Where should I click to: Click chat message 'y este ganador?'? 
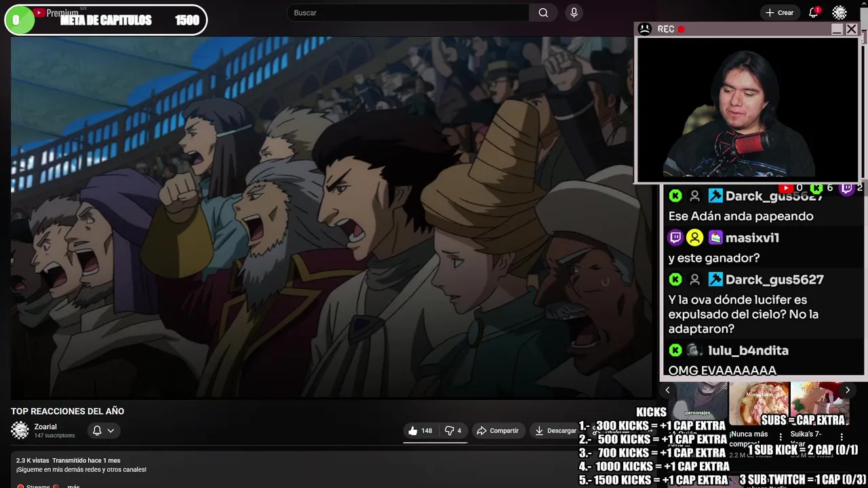click(714, 258)
